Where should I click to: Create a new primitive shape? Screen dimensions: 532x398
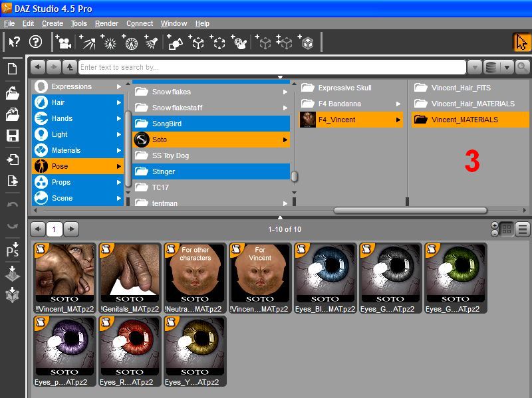point(175,42)
